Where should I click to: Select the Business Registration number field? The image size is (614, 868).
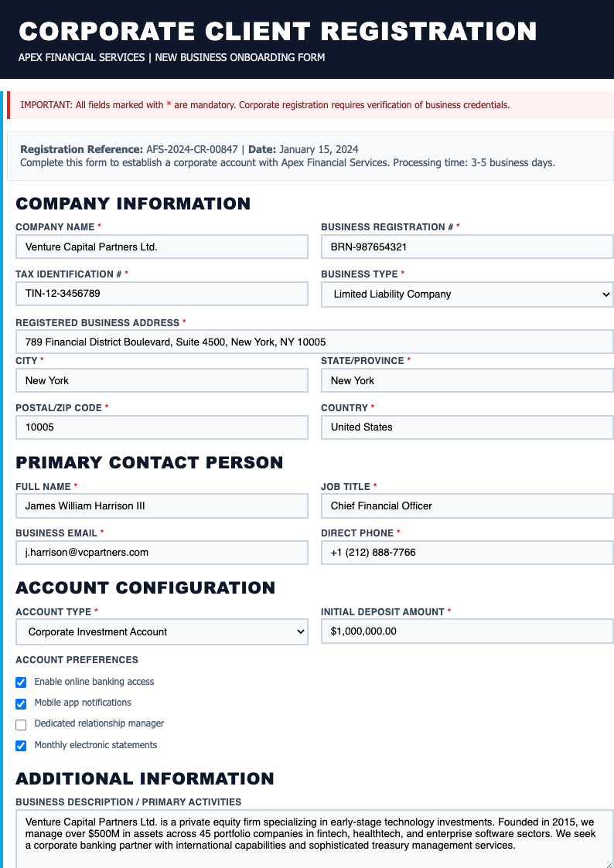pyautogui.click(x=466, y=247)
